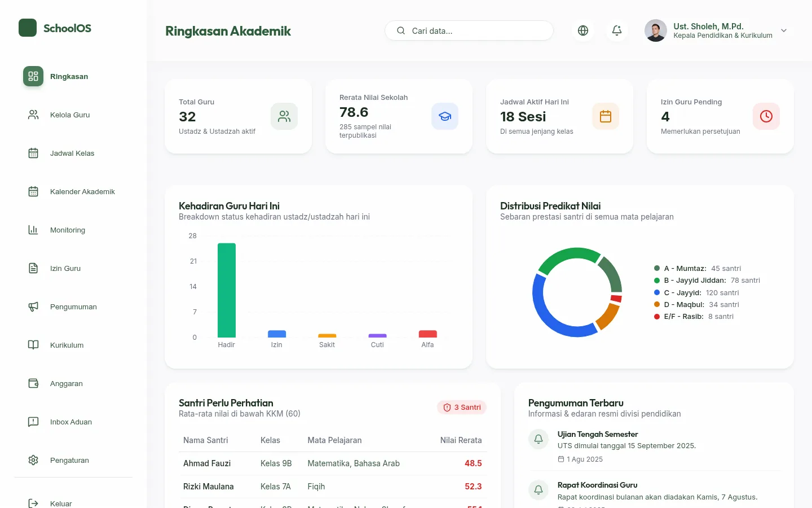The image size is (812, 508).
Task: Open the notifications bell icon
Action: (617, 30)
